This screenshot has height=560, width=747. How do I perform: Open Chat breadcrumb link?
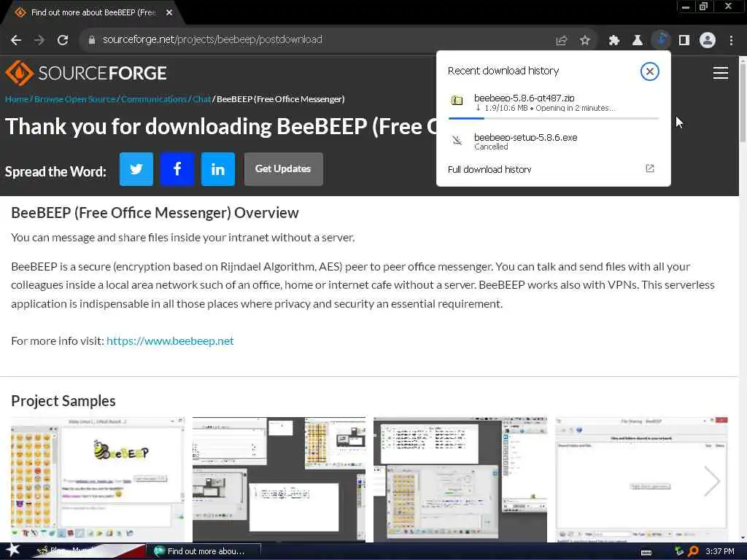201,99
